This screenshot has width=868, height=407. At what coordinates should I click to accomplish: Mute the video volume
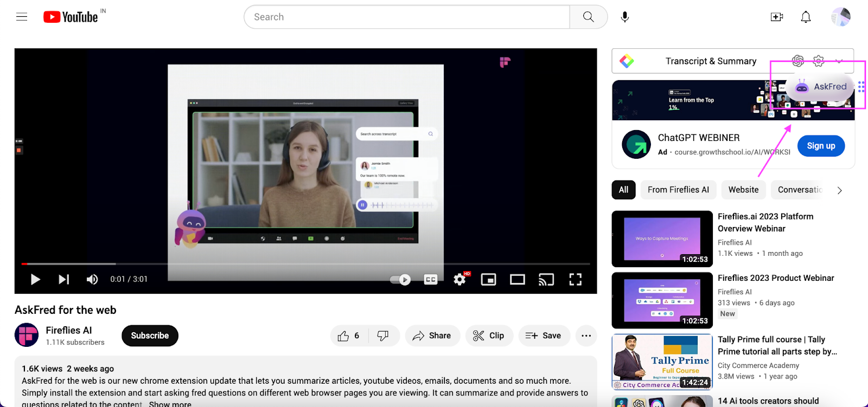click(92, 279)
